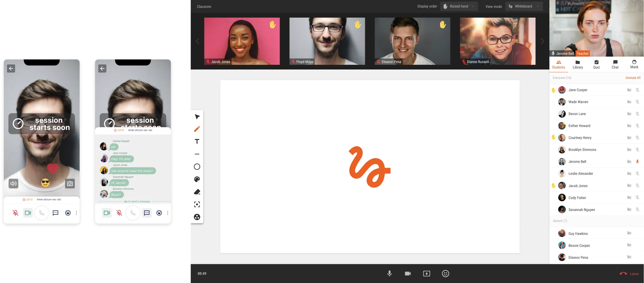644x283 pixels.
Task: Show next students with the carousel right chevron
Action: coord(542,41)
